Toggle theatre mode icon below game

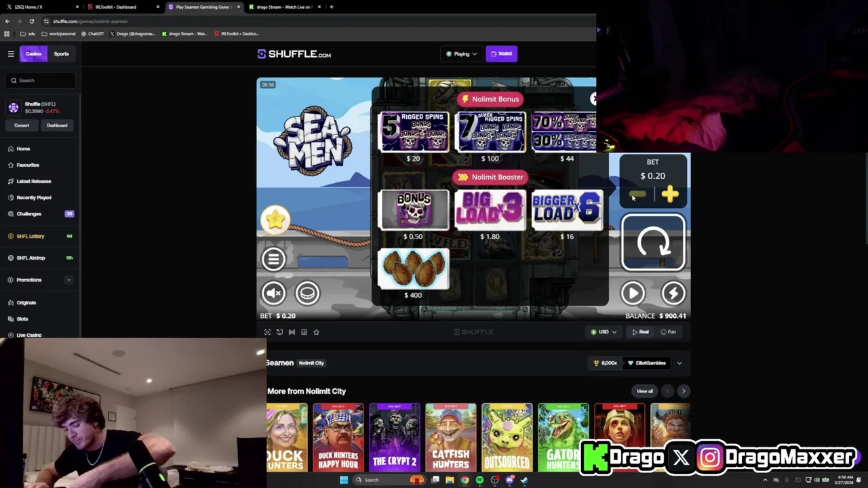coord(292,332)
